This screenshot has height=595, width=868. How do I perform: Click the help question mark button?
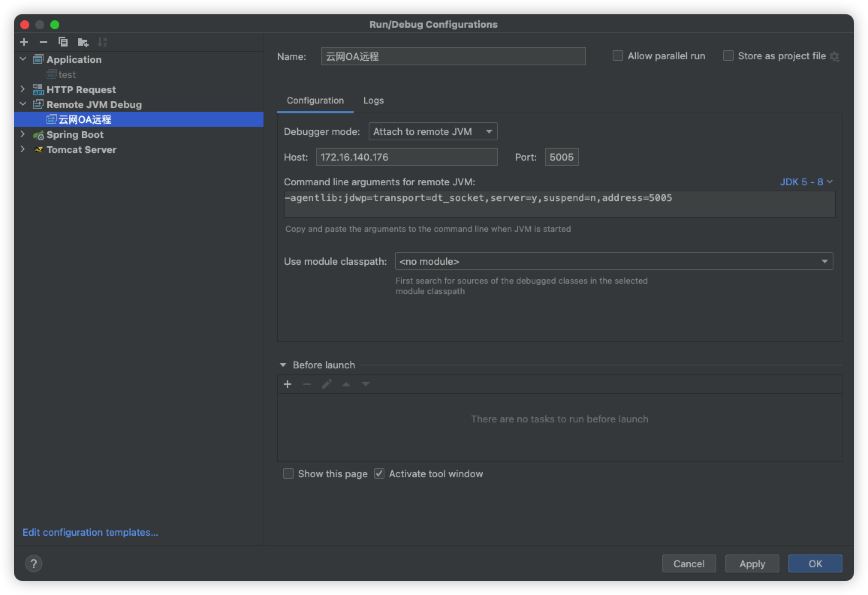coord(34,563)
